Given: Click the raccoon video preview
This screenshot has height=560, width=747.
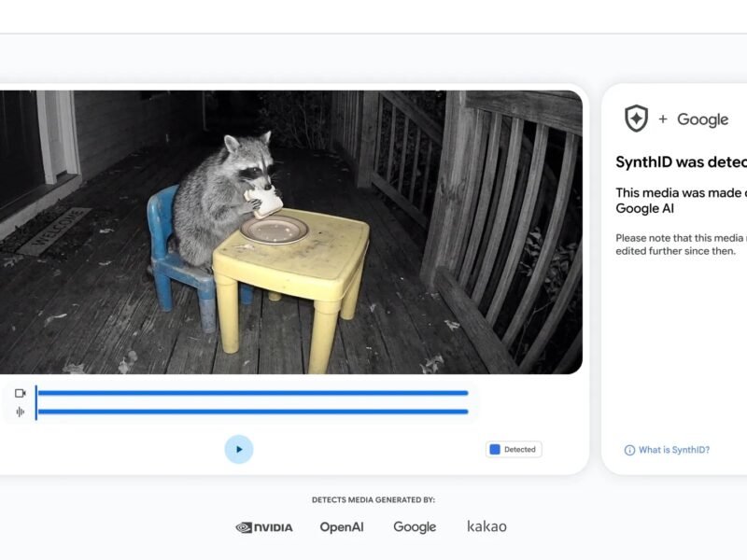Looking at the screenshot, I should 291,231.
